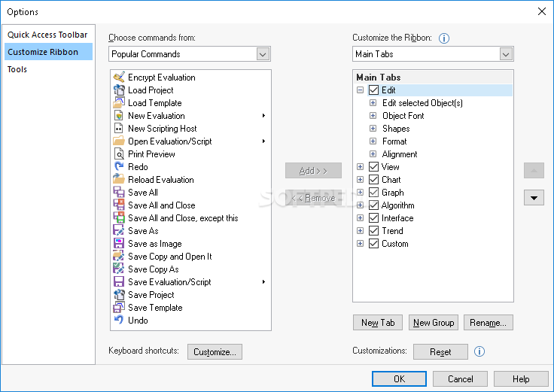Switch to Quick Access Toolbar page
Image resolution: width=554 pixels, height=392 pixels.
tap(47, 35)
